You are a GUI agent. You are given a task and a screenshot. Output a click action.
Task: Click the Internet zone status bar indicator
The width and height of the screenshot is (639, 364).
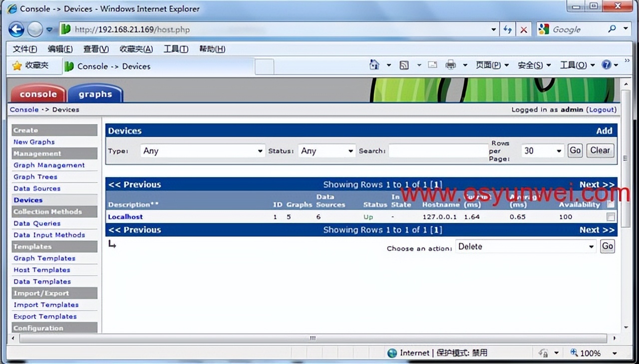click(393, 353)
